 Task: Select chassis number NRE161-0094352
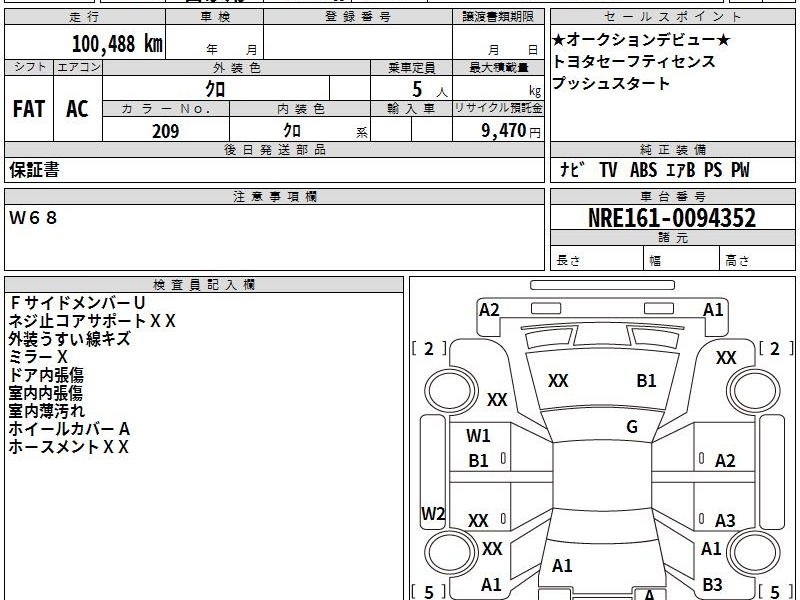click(x=672, y=218)
